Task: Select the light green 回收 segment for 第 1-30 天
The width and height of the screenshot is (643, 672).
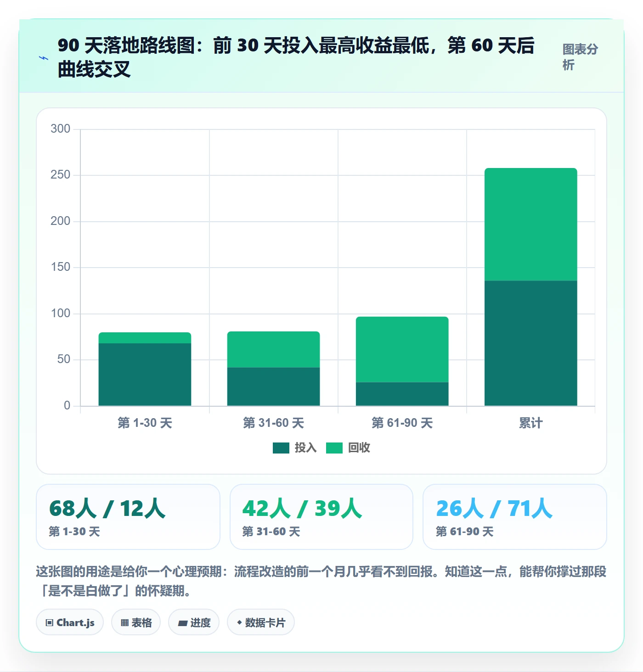Action: [x=145, y=338]
